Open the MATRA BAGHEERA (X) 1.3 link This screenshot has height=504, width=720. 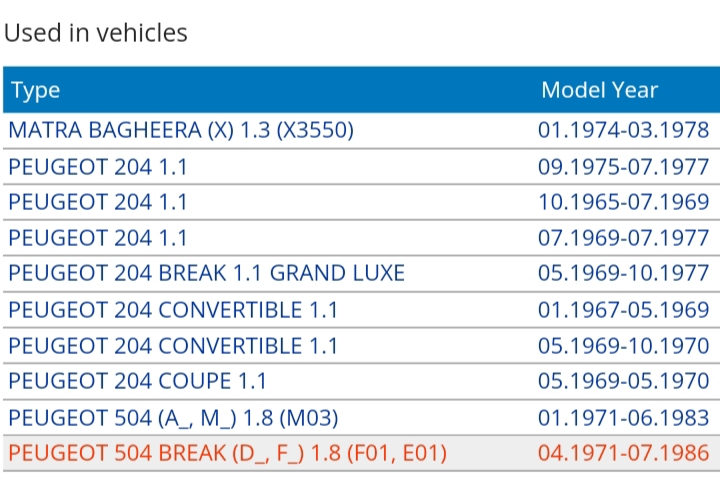click(181, 130)
